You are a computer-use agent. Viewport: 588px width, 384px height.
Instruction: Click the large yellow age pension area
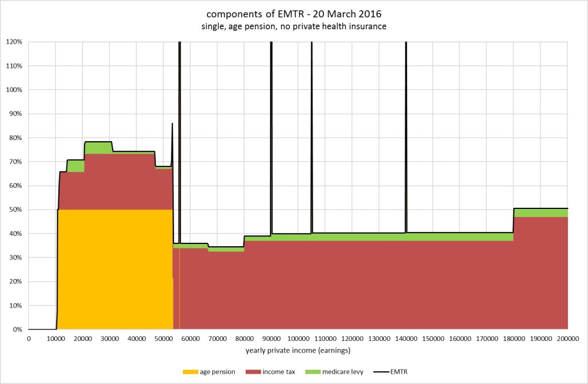[115, 270]
